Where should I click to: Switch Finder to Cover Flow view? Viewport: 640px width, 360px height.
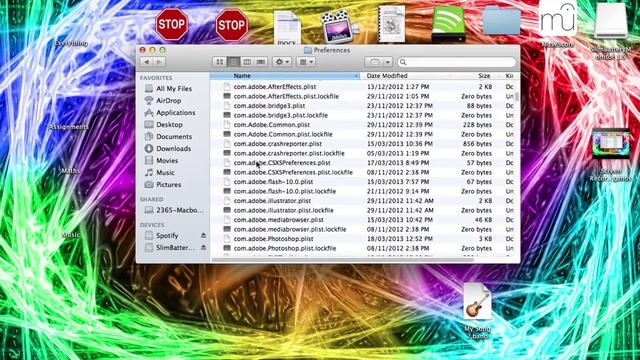[x=260, y=62]
